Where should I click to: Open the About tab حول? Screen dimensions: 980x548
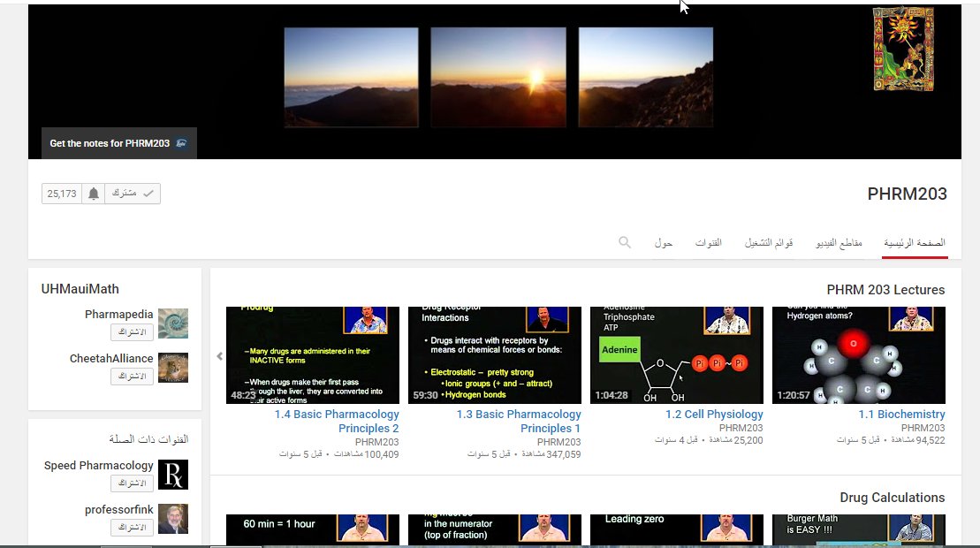(x=663, y=242)
